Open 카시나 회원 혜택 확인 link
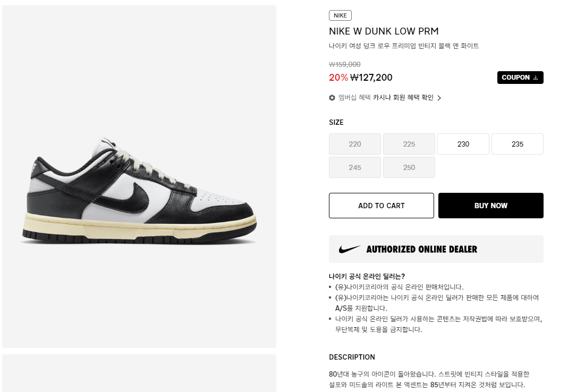The height and width of the screenshot is (392, 568). (403, 97)
